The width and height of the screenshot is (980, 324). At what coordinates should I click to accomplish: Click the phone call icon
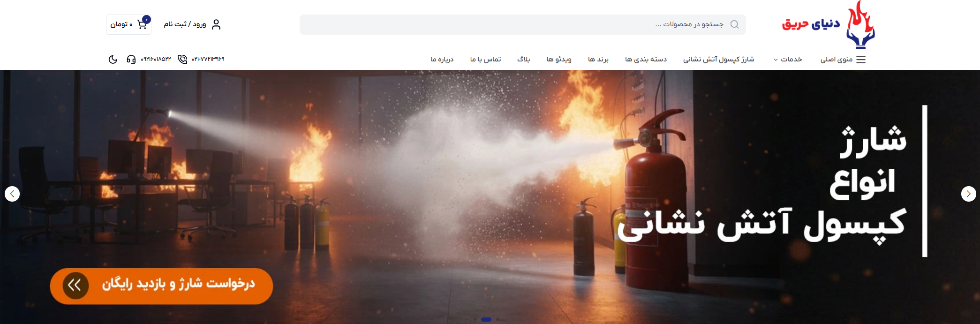182,60
